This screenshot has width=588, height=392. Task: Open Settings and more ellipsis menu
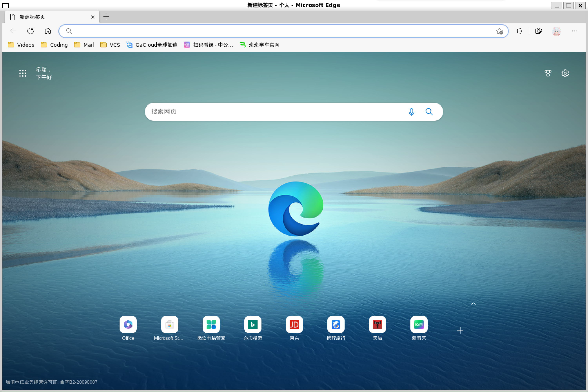pos(574,31)
